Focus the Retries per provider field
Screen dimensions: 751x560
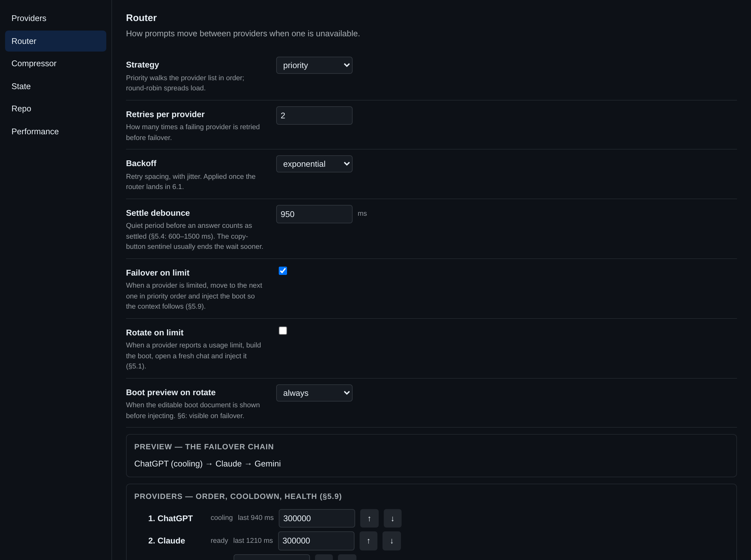click(314, 115)
